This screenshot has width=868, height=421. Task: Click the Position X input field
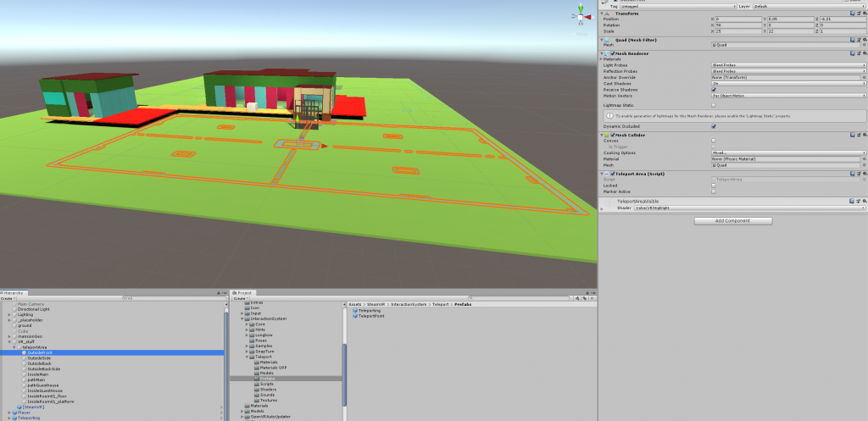(739, 19)
